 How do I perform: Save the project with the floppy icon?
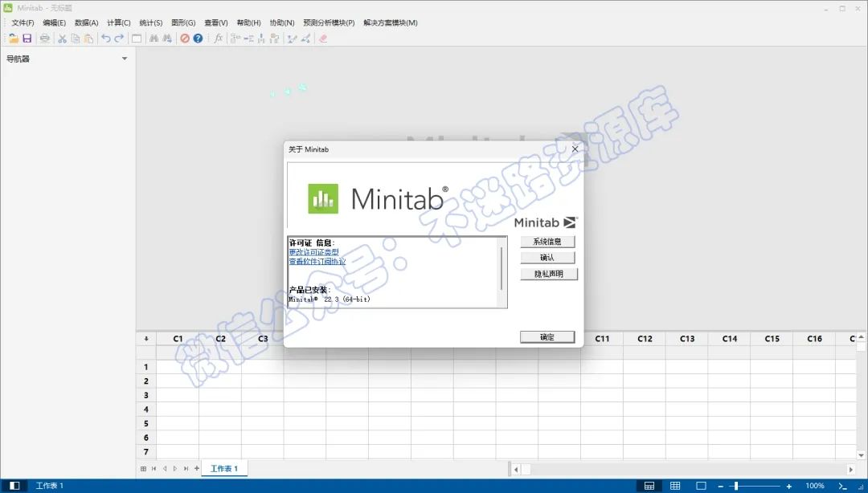[x=27, y=39]
